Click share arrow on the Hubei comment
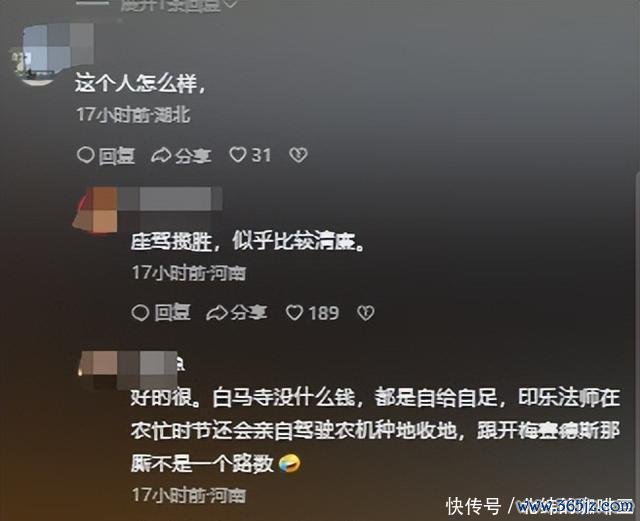640x521 pixels. coord(160,156)
